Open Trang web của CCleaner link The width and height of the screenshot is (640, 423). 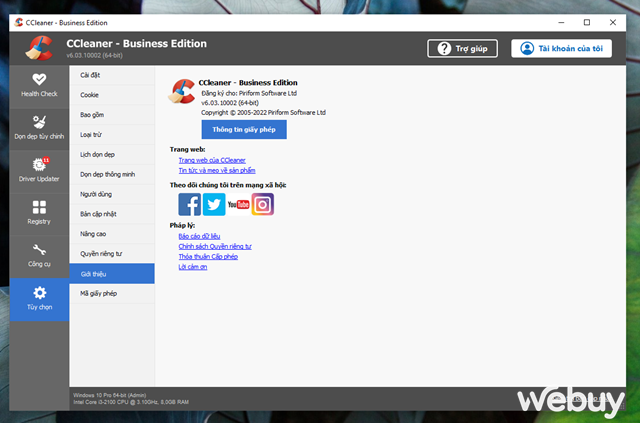coord(211,160)
